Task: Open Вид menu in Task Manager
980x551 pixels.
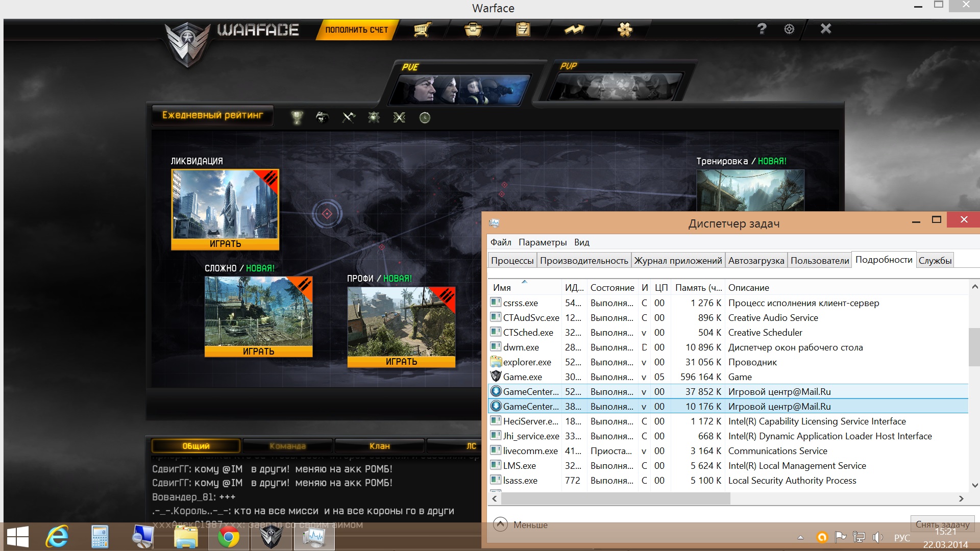Action: (x=581, y=242)
